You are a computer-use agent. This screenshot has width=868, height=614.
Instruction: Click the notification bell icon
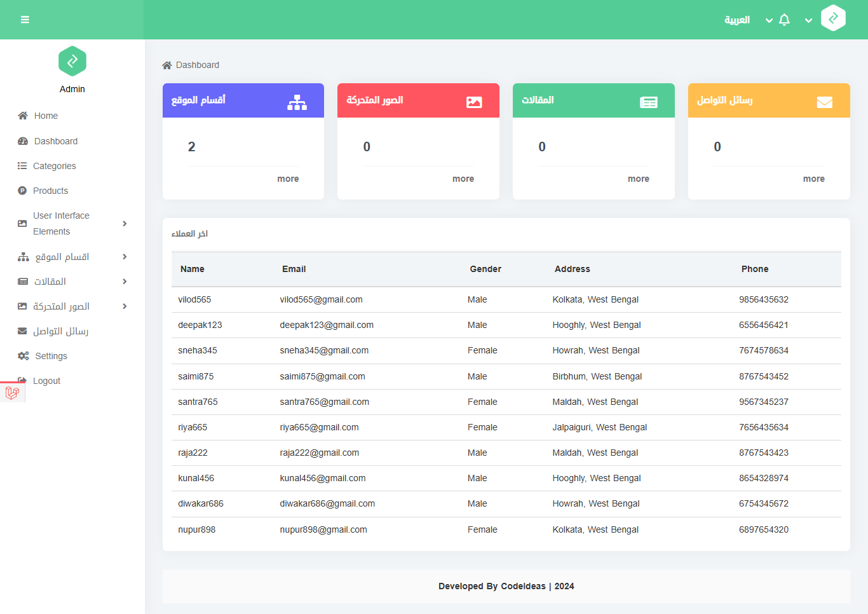784,20
